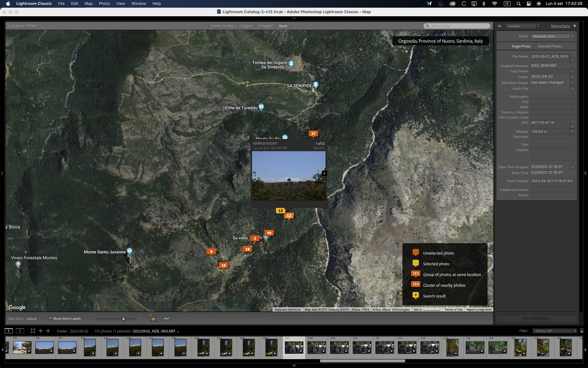Select filmstrip thumbnail number 96
This screenshot has width=588, height=368.
click(44, 347)
